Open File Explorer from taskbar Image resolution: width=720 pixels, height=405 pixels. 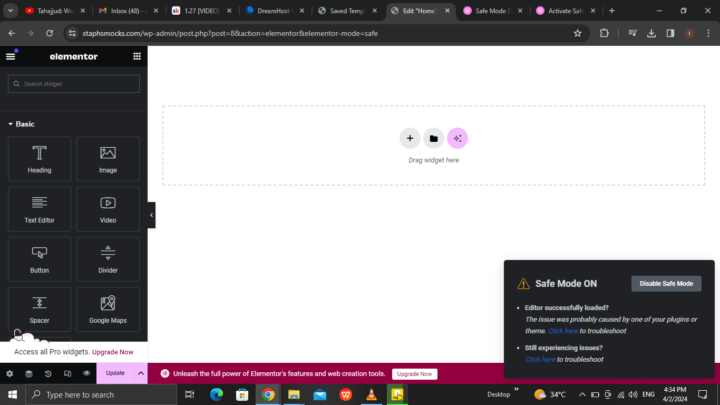[294, 394]
